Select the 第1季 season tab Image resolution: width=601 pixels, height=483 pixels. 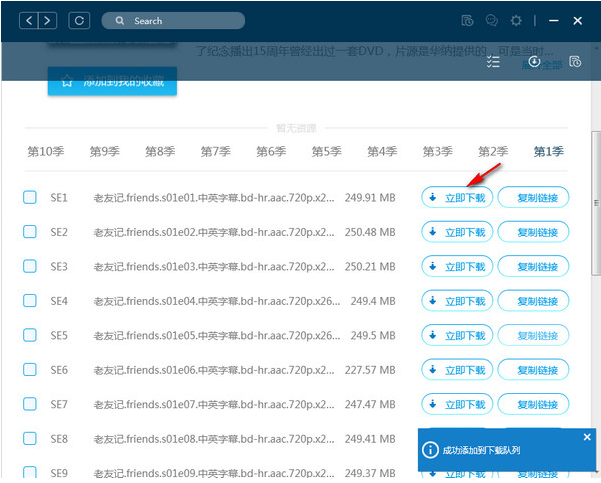pyautogui.click(x=548, y=151)
